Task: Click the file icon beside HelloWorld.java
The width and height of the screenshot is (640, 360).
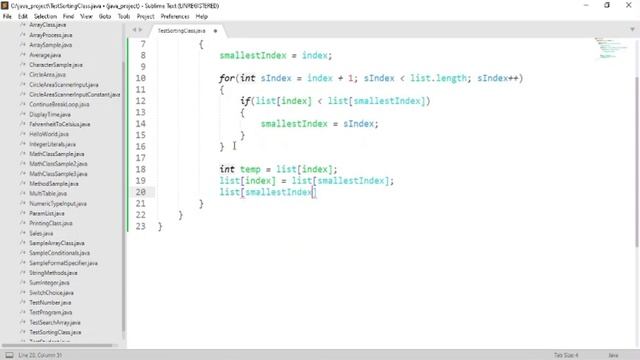Action: click(23, 134)
